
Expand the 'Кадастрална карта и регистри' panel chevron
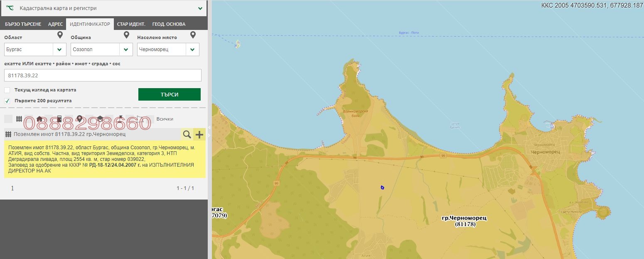[x=200, y=8]
